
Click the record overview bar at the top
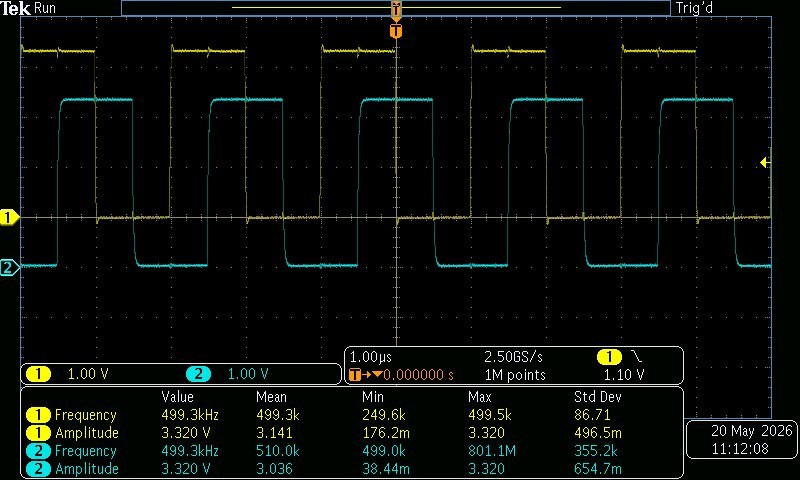pos(396,8)
